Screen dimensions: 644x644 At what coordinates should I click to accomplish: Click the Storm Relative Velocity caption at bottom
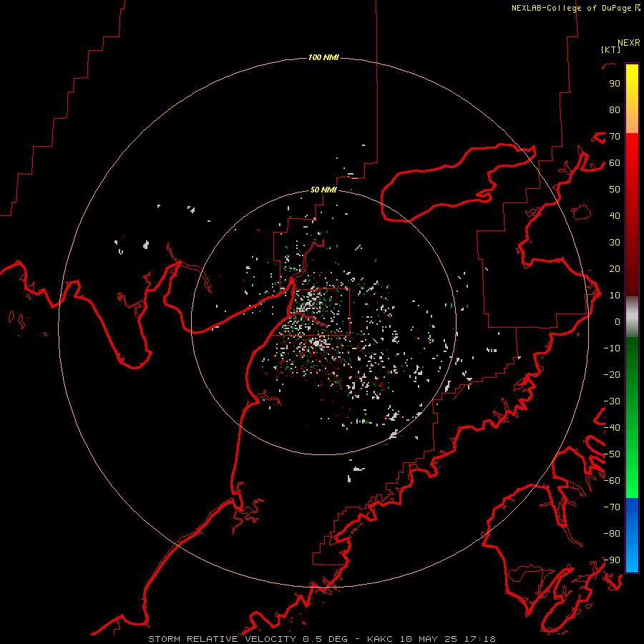tap(322, 639)
